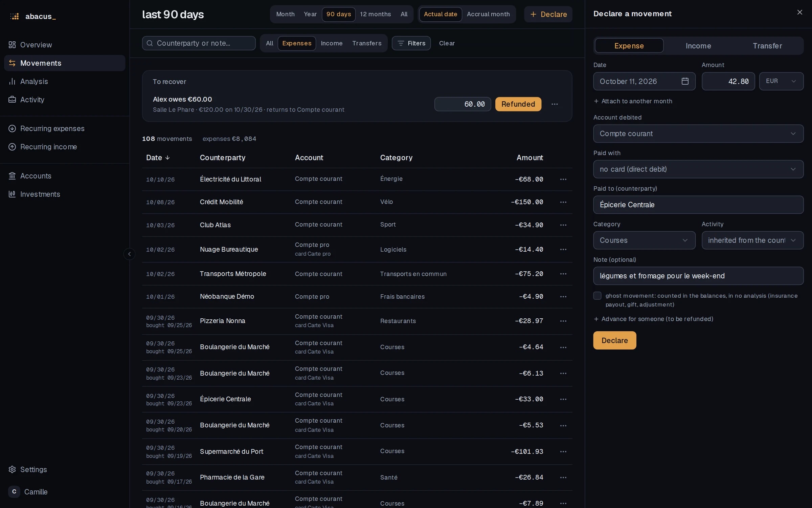This screenshot has height=508, width=812.
Task: Open the Courses category dropdown
Action: click(x=644, y=240)
